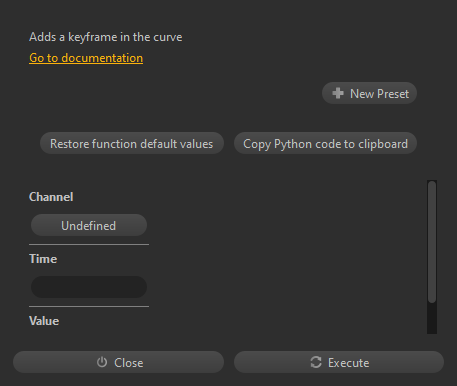Viewport: 457px width, 386px height.
Task: Copy Python code to clipboard
Action: (325, 143)
